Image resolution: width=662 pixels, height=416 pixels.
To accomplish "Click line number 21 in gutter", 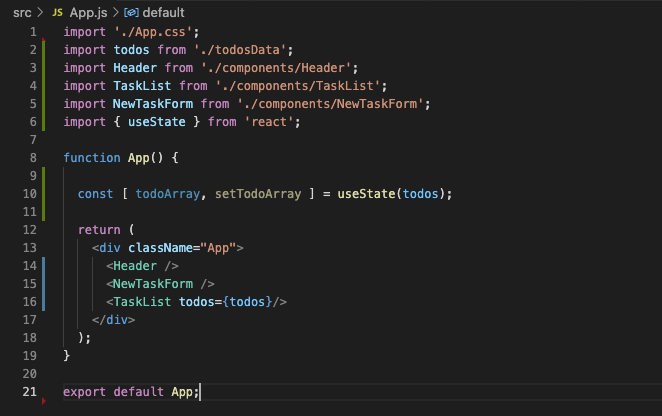I will [30, 392].
